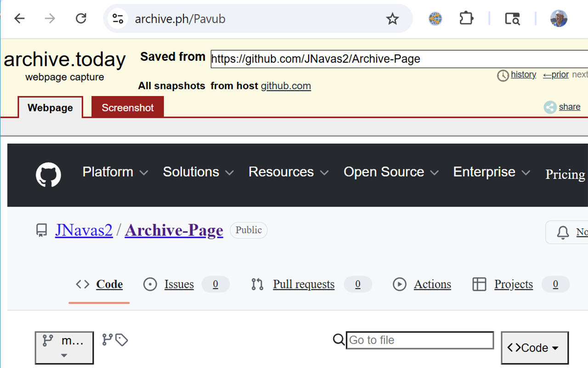Switch to the Webpage tab

pos(51,108)
